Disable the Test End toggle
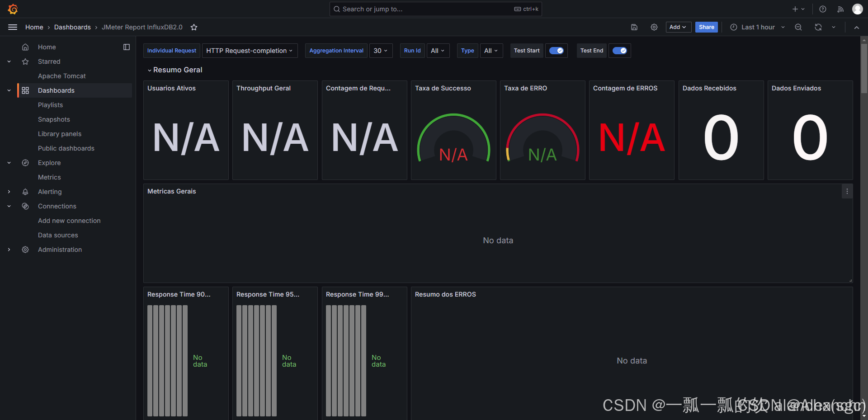This screenshot has width=868, height=420. [x=619, y=50]
